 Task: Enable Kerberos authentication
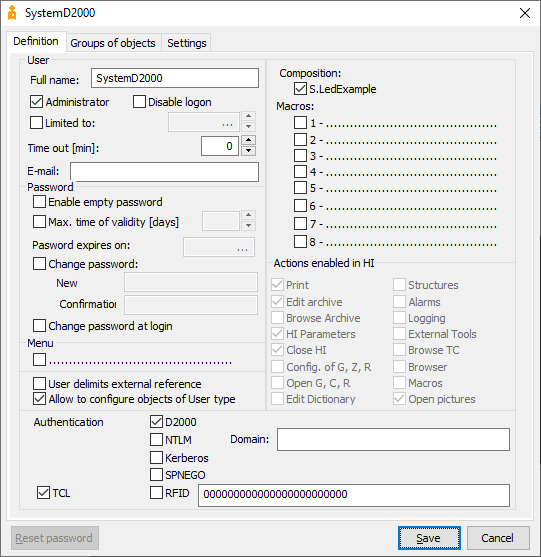(156, 458)
